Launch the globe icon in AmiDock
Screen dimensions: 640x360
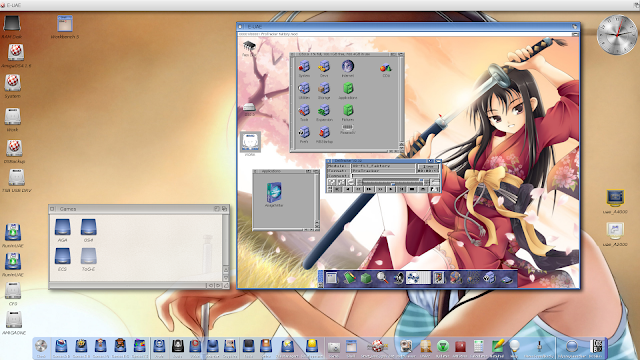point(456,278)
